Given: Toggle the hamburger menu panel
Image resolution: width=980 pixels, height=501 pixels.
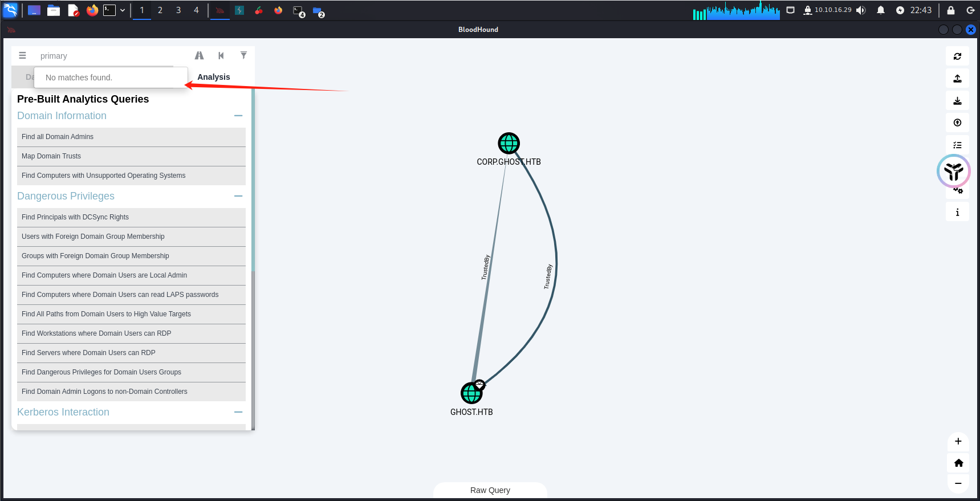Looking at the screenshot, I should [22, 55].
